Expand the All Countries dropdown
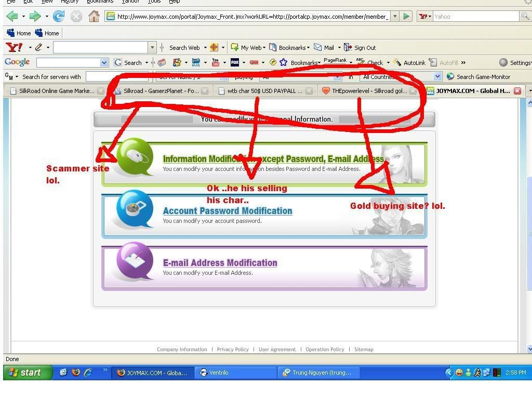Screen dimensions: 532x399 tap(437, 77)
